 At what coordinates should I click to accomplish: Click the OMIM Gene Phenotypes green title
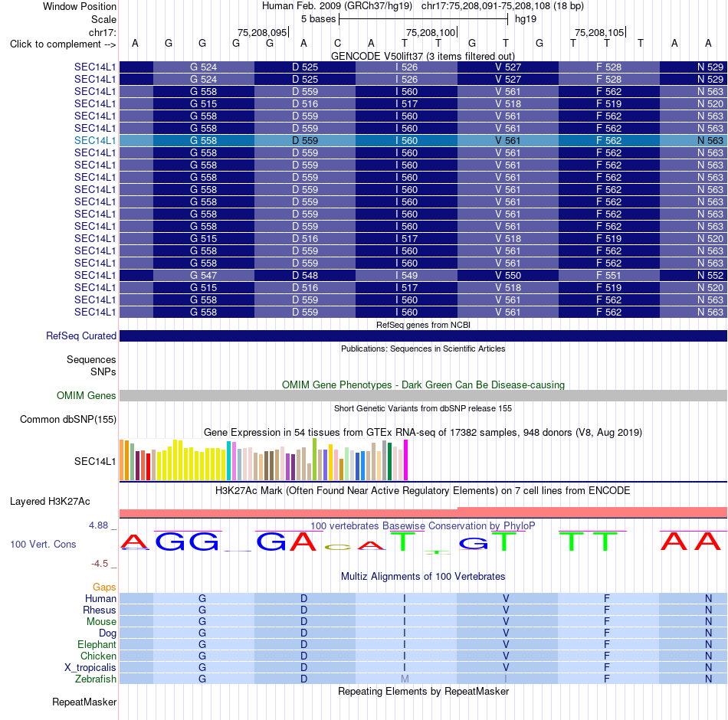click(423, 385)
